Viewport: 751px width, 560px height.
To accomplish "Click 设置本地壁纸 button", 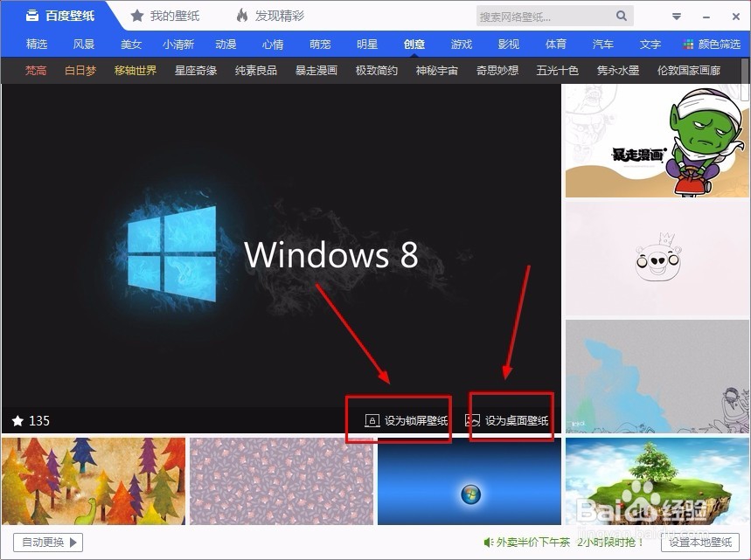I will [700, 543].
